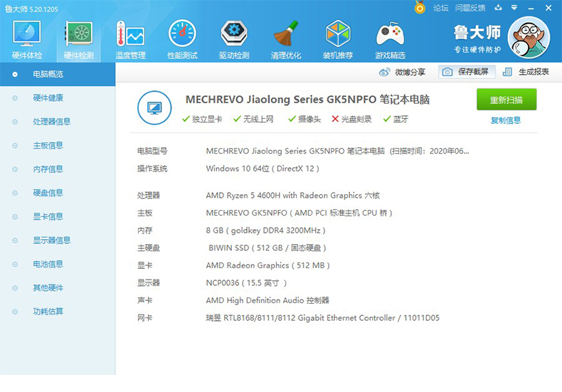Click BIWIN SSD 512 GB disk value
This screenshot has height=392, width=562.
(267, 248)
